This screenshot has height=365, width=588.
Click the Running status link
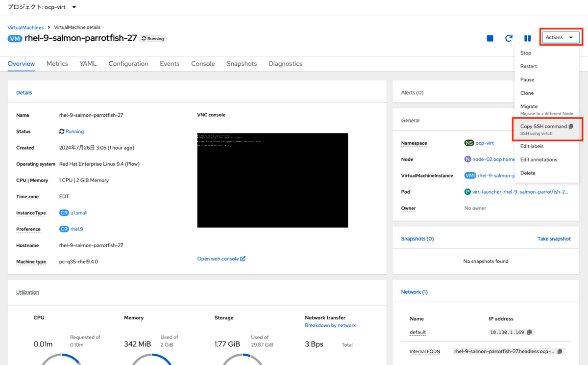(x=74, y=131)
